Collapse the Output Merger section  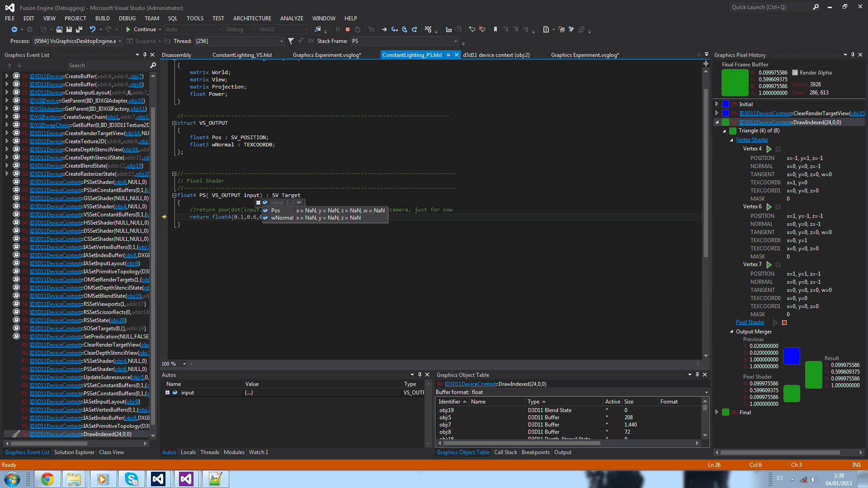click(731, 332)
